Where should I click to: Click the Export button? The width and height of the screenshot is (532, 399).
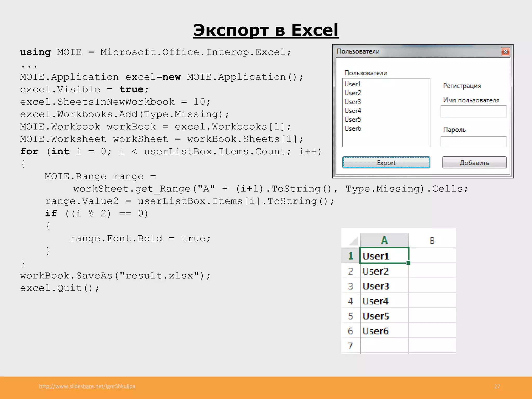386,163
